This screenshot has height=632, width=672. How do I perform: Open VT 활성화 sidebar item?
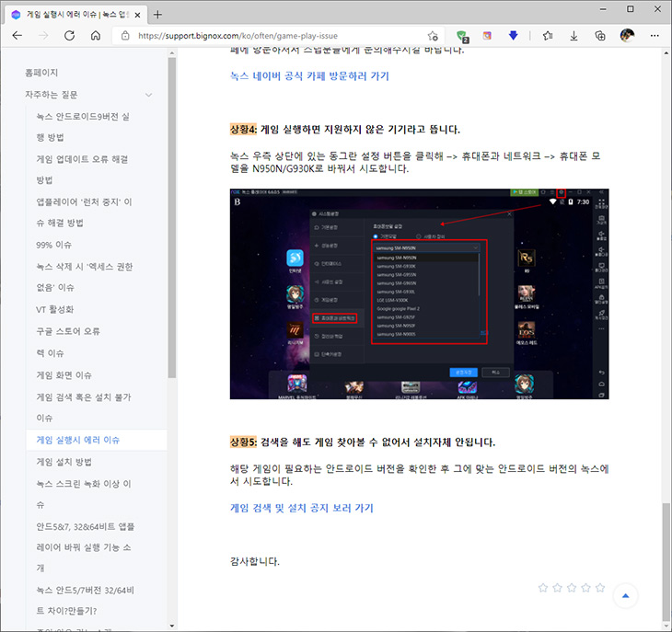55,309
